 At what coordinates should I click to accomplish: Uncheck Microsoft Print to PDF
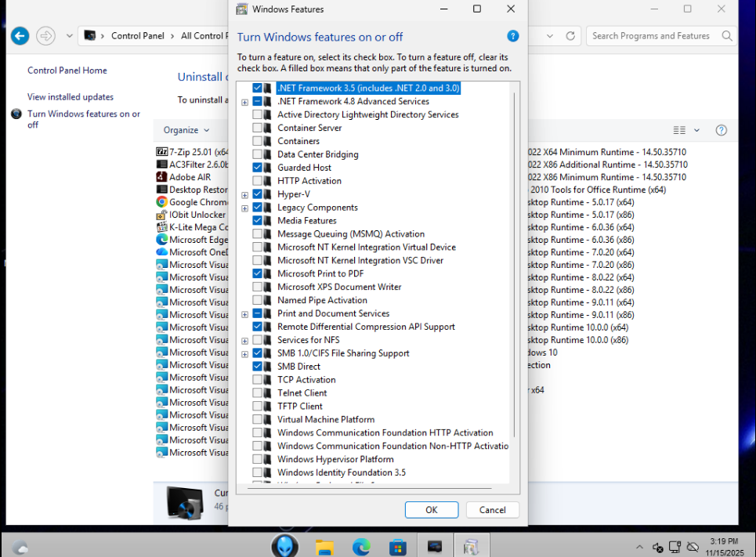pyautogui.click(x=258, y=274)
